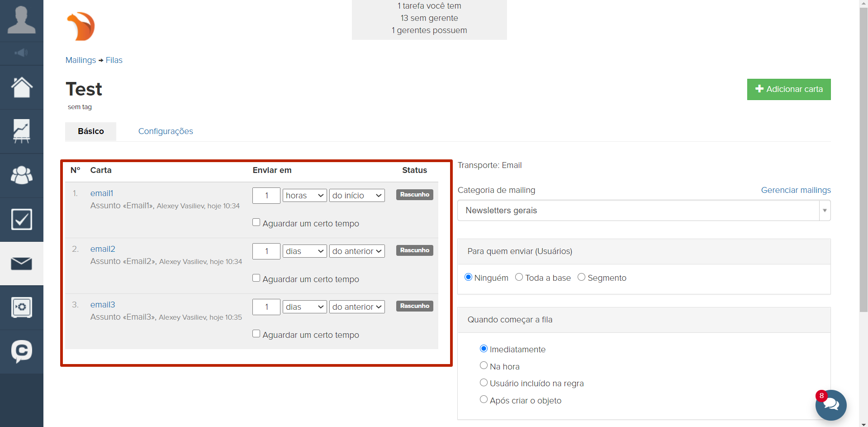Open the user profile avatar icon
The width and height of the screenshot is (868, 427).
21,20
